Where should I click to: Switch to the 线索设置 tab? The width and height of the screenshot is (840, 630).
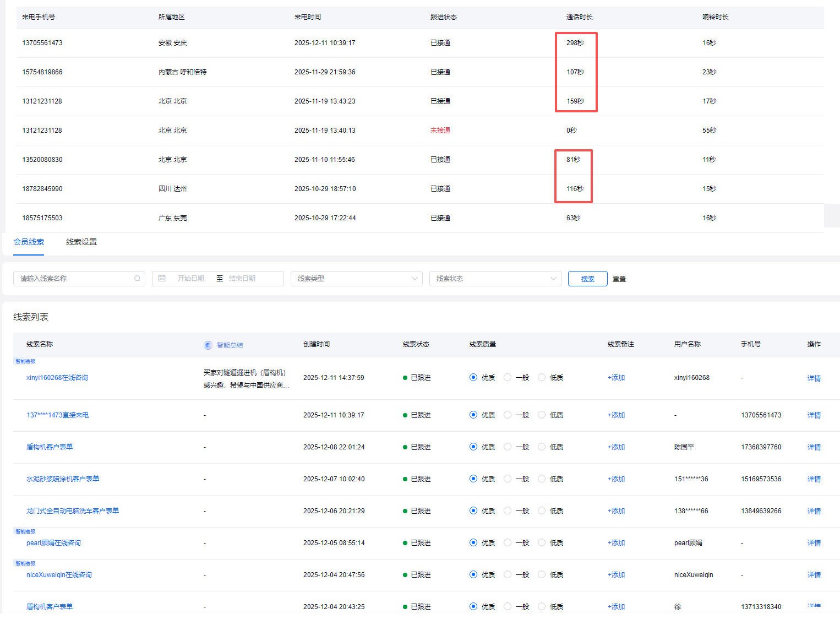[x=81, y=242]
